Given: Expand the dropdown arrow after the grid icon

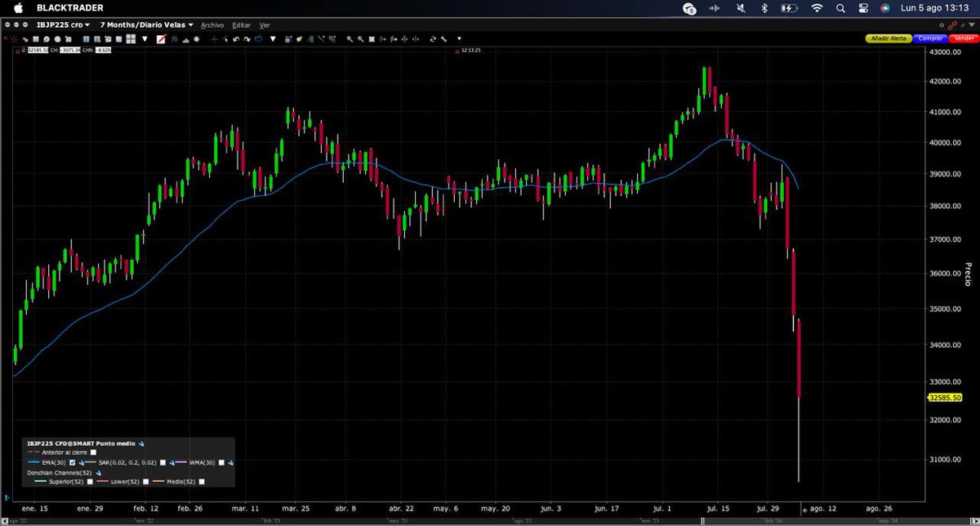Looking at the screenshot, I should [145, 38].
